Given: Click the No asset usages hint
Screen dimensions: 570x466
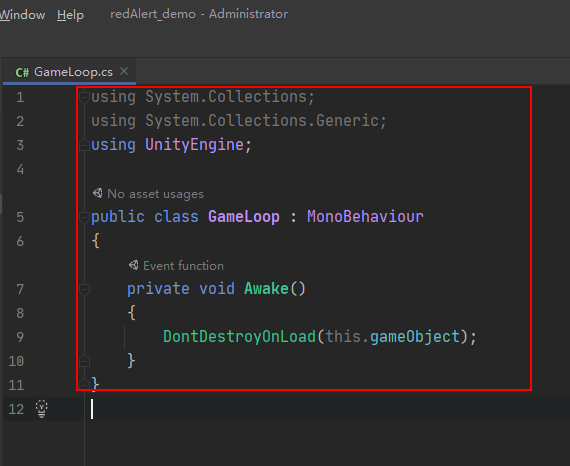Looking at the screenshot, I should click(x=155, y=194).
